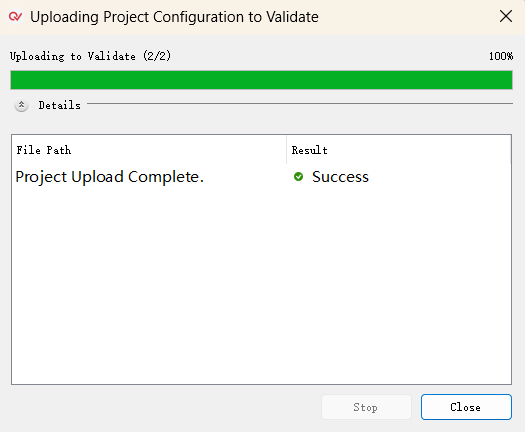Click the divider between File Path and Result

[287, 150]
